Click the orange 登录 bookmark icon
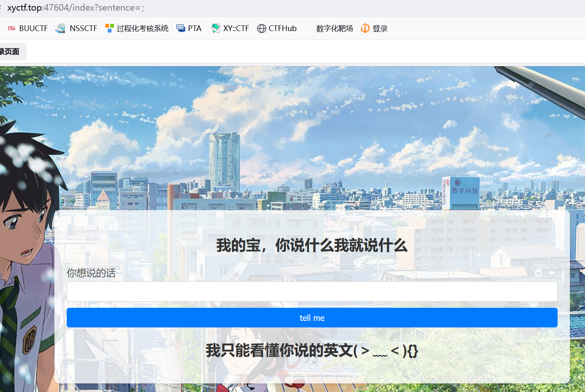This screenshot has width=585, height=392. pyautogui.click(x=365, y=28)
